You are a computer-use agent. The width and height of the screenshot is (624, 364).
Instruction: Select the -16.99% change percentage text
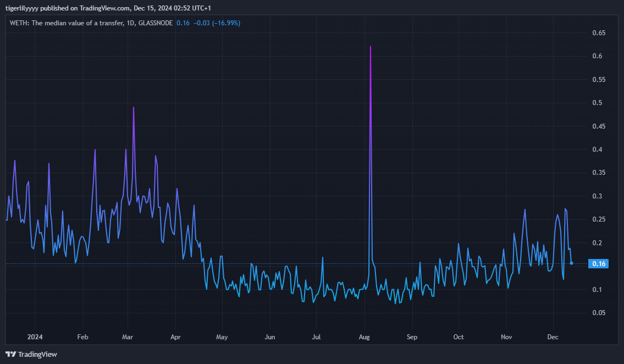click(x=227, y=23)
